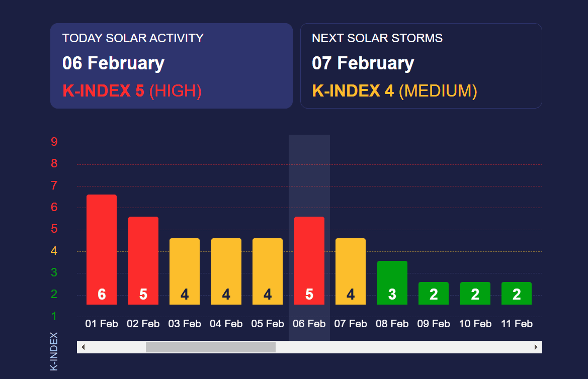Click the K-INDEX 4 (MEDIUM) text
Image resolution: width=588 pixels, height=379 pixels.
[394, 91]
